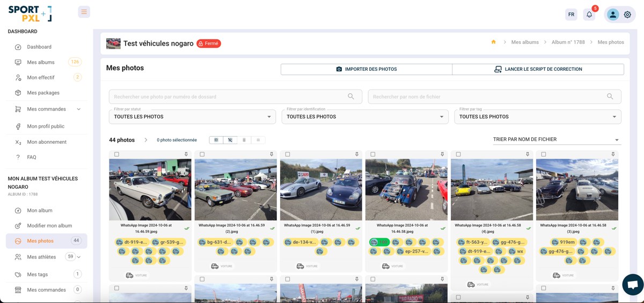The width and height of the screenshot is (644, 303).
Task: Open settings gear in top bar
Action: [x=627, y=14]
